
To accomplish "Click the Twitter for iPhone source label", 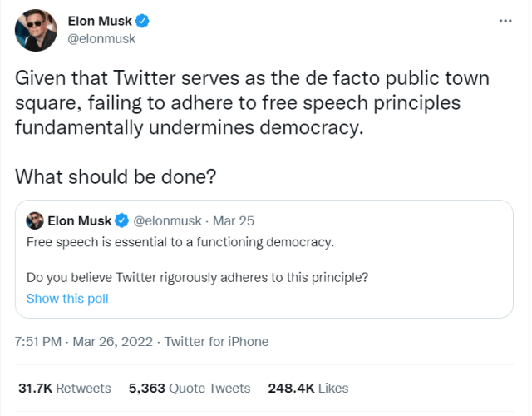I will tap(216, 341).
